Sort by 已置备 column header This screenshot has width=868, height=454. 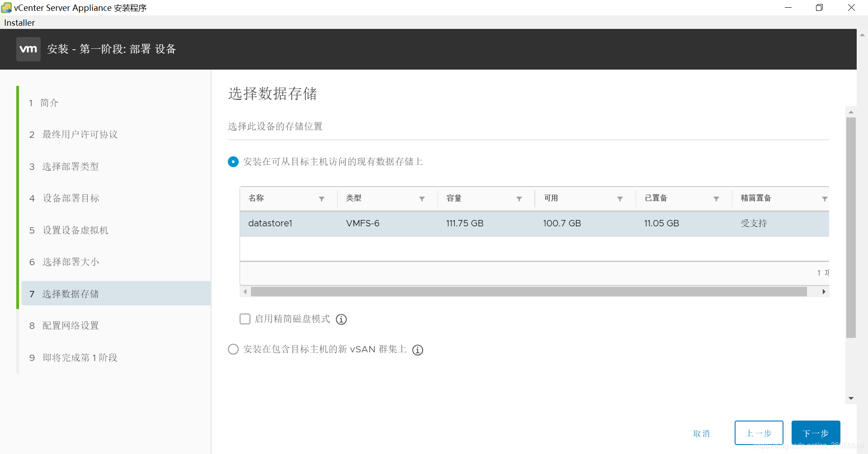coord(656,198)
